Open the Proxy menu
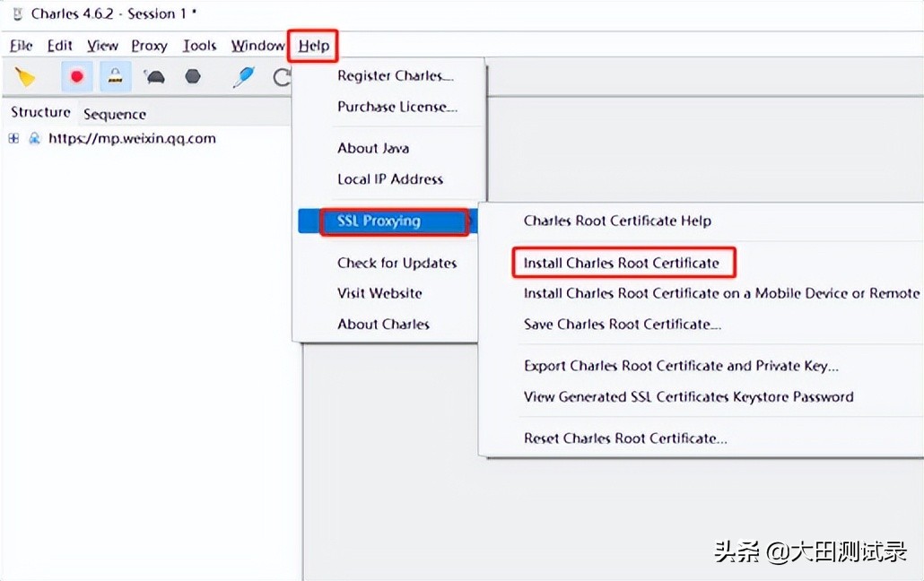 point(149,46)
